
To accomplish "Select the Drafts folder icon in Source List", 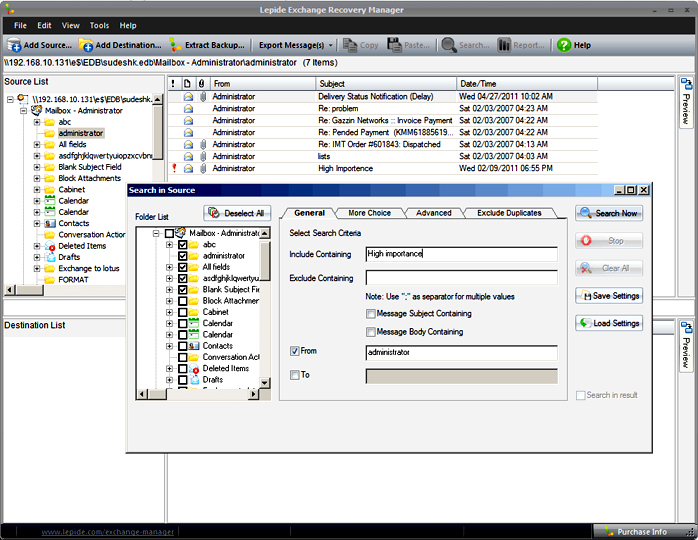I will pos(50,257).
